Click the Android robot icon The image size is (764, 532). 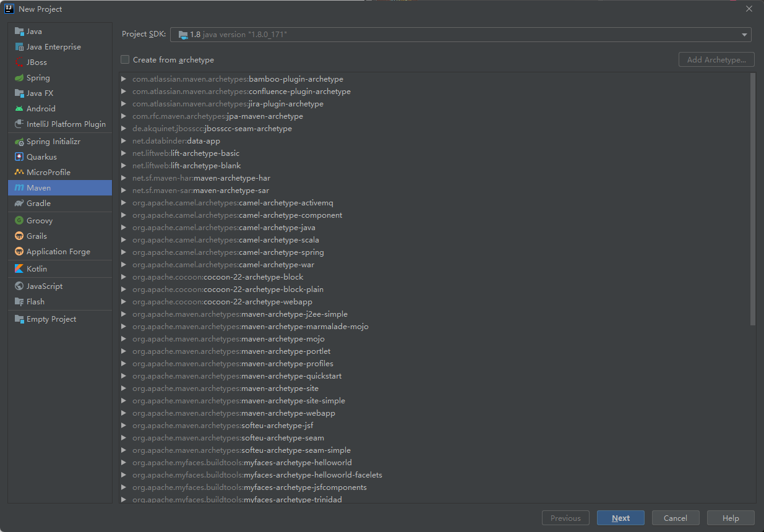pos(19,109)
